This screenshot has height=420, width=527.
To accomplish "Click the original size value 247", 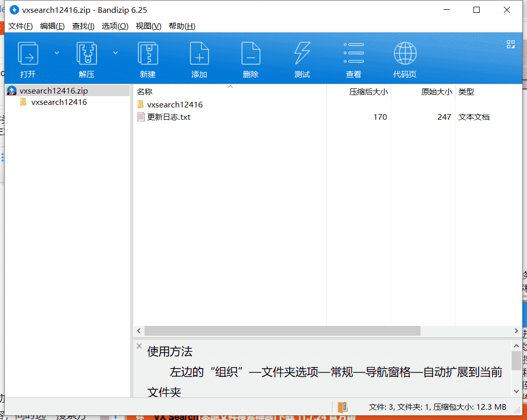I will (444, 117).
